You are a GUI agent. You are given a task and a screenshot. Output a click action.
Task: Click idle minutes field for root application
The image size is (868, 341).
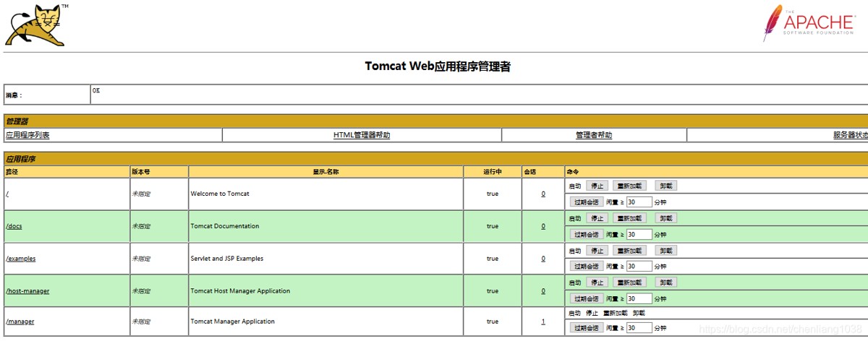(639, 202)
